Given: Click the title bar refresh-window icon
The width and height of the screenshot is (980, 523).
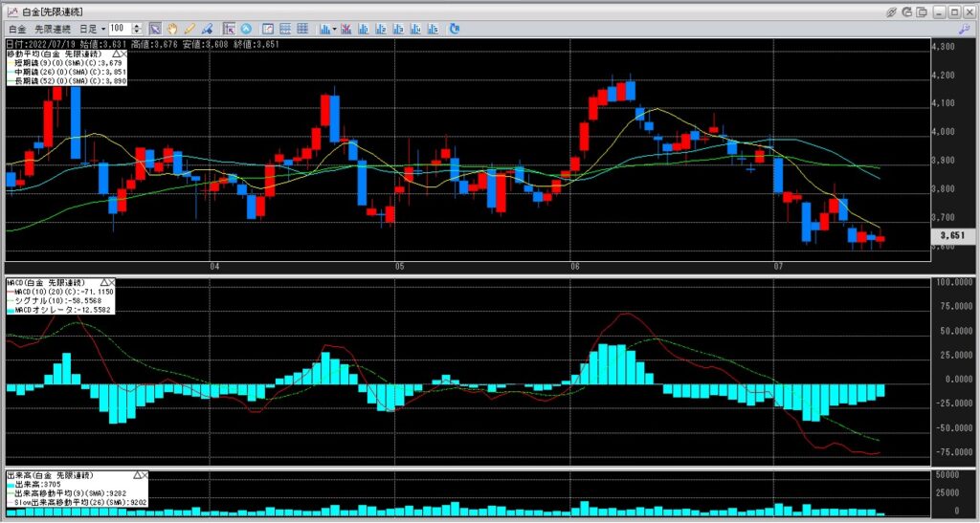Looking at the screenshot, I should coord(907,11).
